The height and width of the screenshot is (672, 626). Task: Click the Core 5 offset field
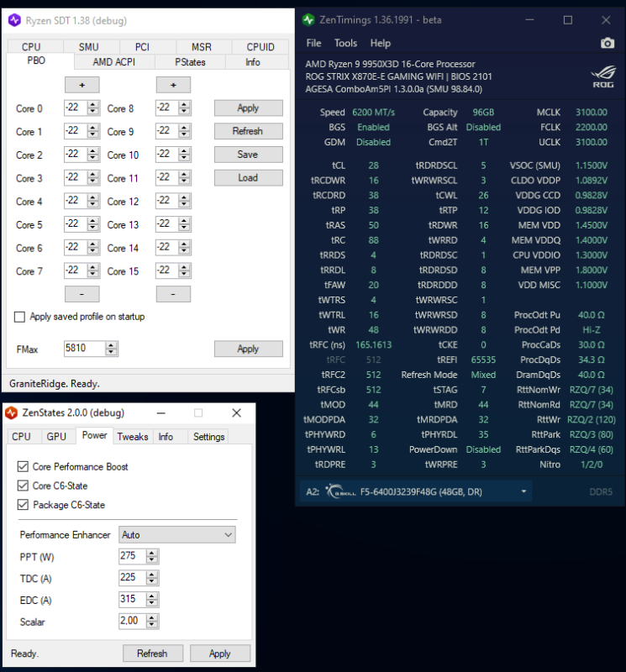pyautogui.click(x=76, y=223)
